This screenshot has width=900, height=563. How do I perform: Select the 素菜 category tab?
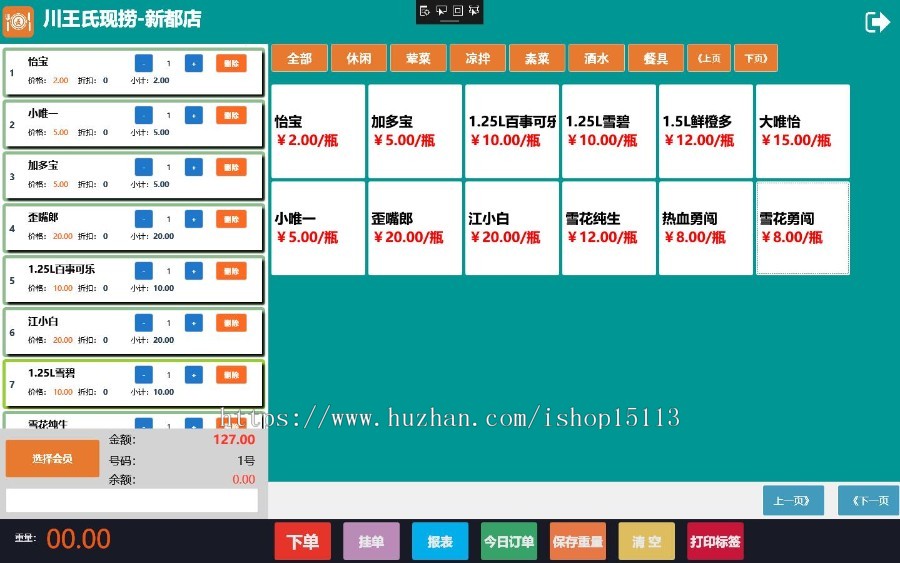coord(537,58)
